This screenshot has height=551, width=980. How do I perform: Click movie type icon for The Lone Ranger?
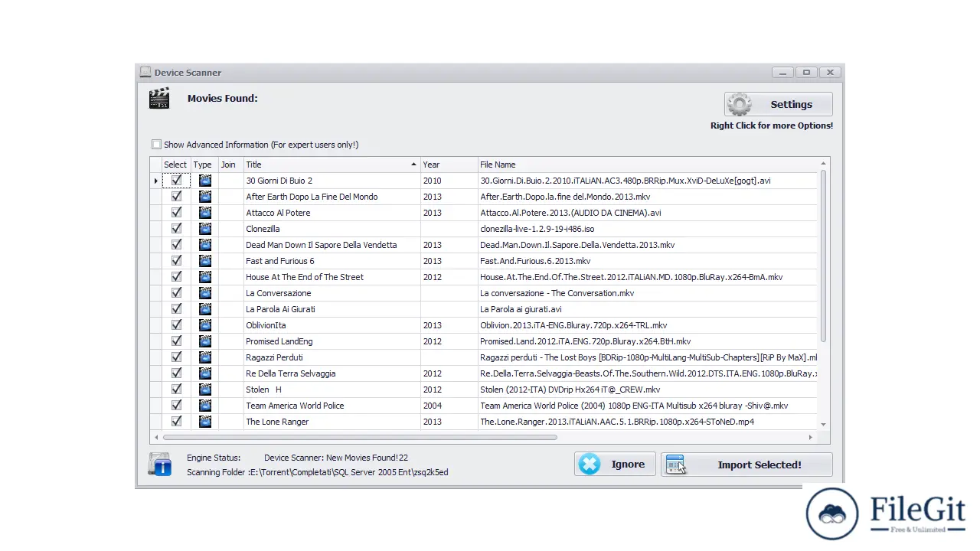pos(204,422)
